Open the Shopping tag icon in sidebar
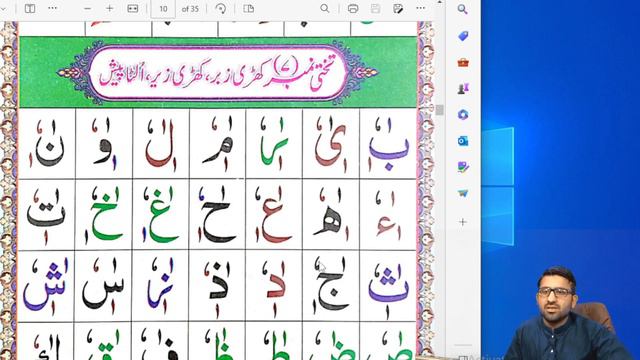The image size is (640, 360). pyautogui.click(x=463, y=36)
